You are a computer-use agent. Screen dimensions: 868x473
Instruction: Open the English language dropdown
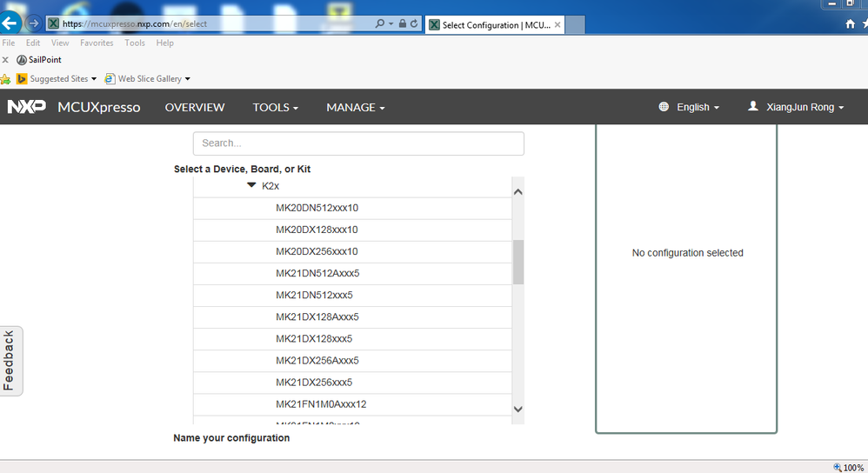[698, 107]
